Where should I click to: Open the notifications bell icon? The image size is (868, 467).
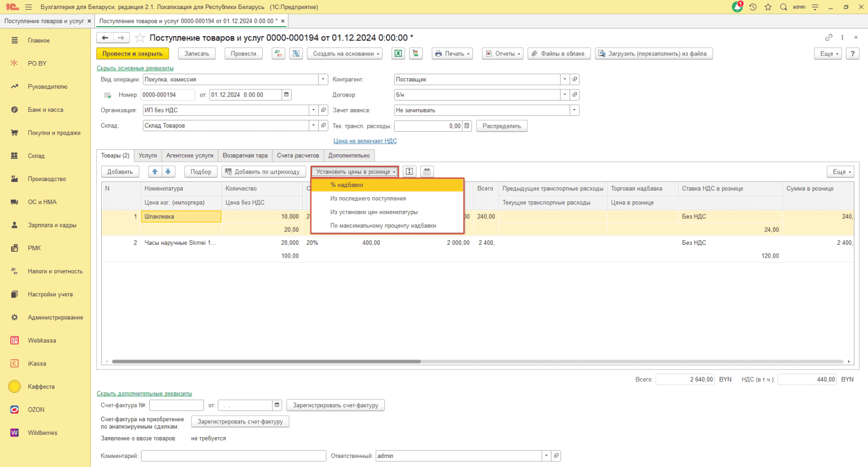(737, 7)
